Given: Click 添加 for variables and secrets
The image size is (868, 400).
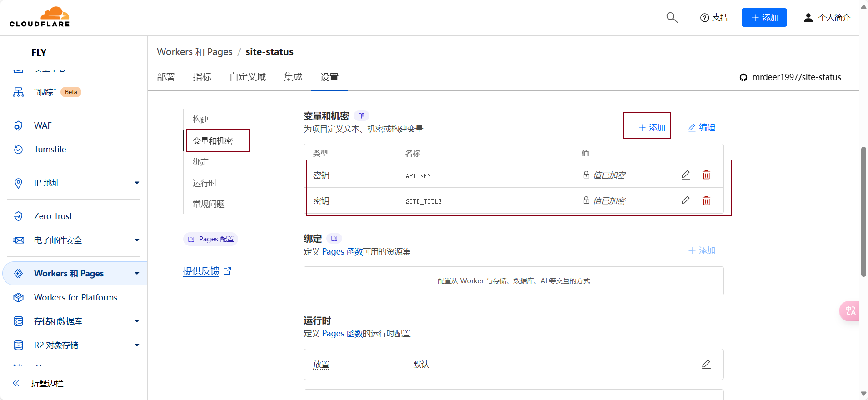Looking at the screenshot, I should click(652, 128).
